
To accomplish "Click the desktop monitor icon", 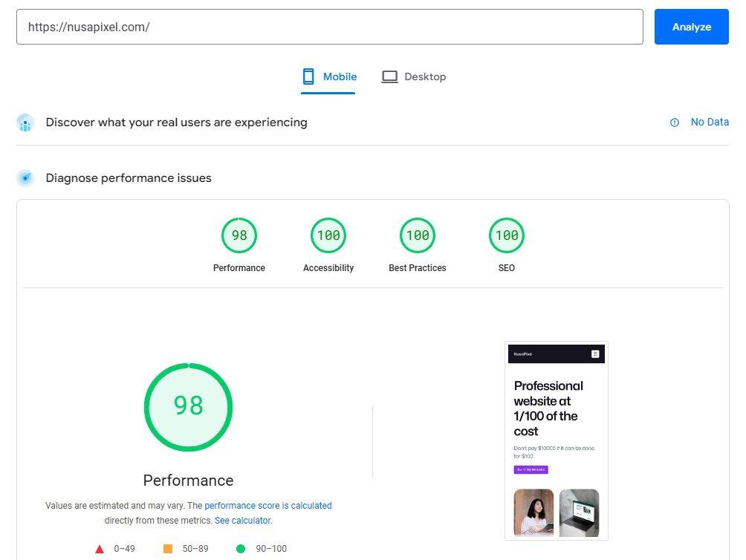I will click(389, 76).
